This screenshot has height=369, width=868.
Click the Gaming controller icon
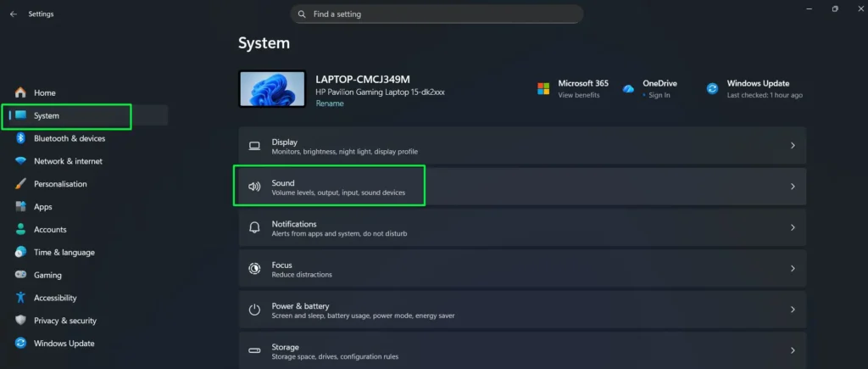(20, 275)
